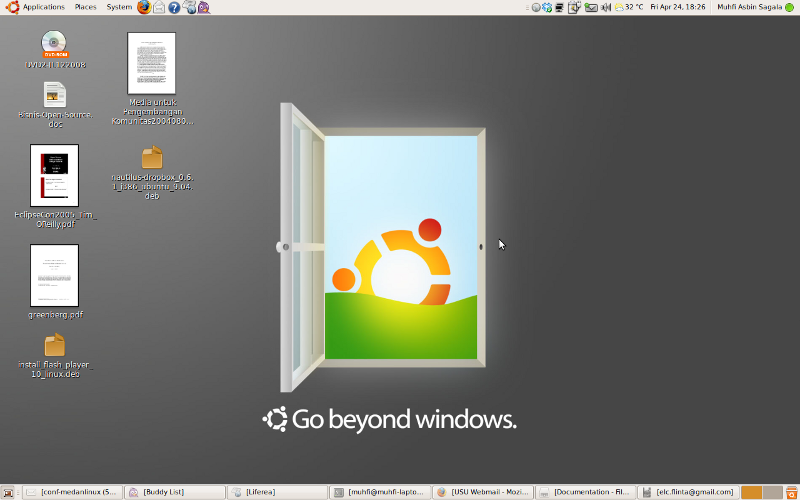Image resolution: width=800 pixels, height=500 pixels.
Task: Click the weather 32 °C applet
Action: pyautogui.click(x=629, y=7)
